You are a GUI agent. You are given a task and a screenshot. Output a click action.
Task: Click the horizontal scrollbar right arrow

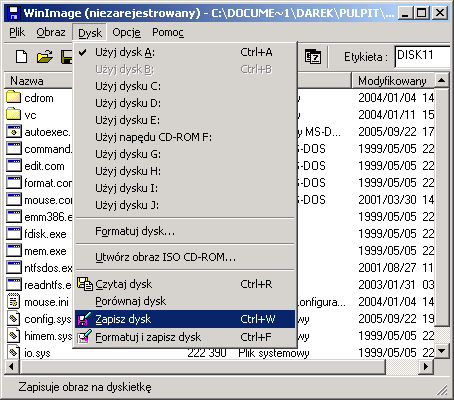click(426, 366)
